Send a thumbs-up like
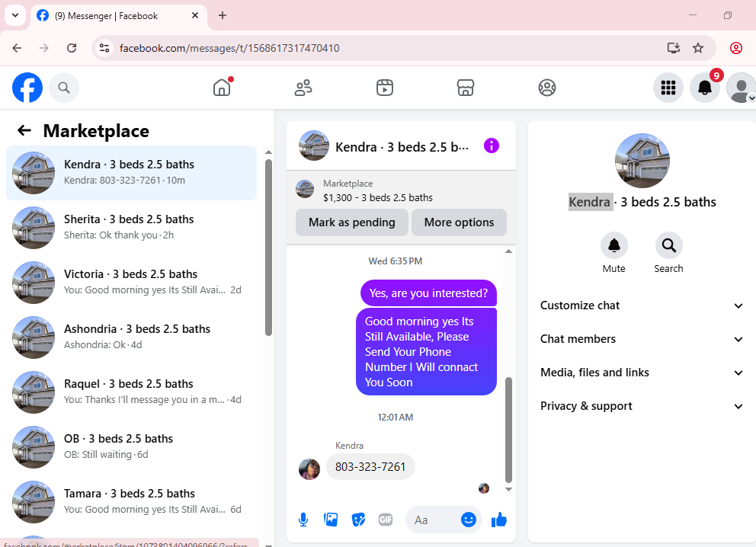The height and width of the screenshot is (547, 756). [x=498, y=520]
